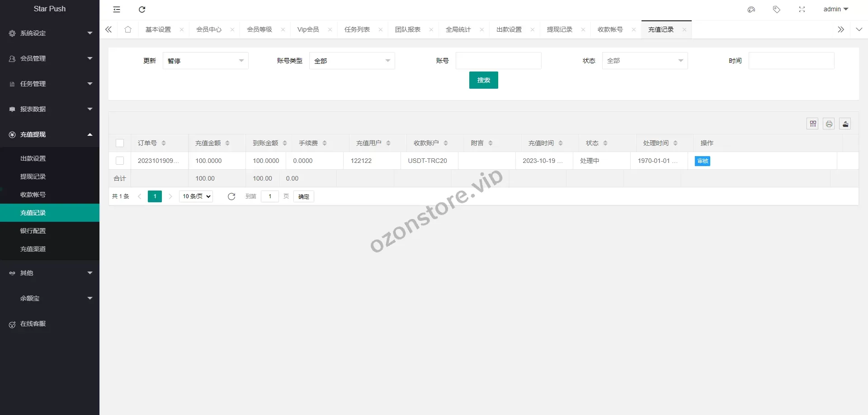The image size is (868, 415).
Task: Click the refresh icon in the pagination bar
Action: tap(231, 196)
